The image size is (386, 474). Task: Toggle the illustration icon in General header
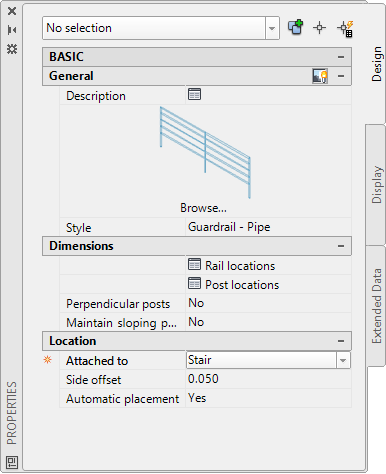(320, 76)
